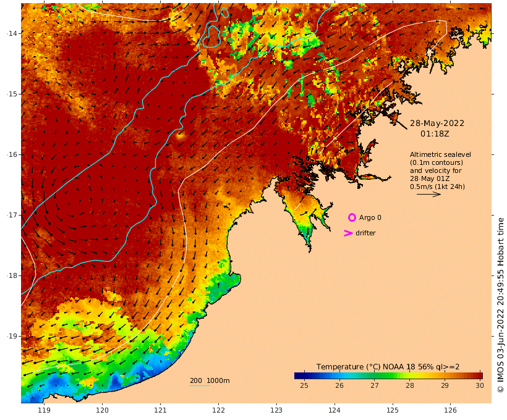Click the magenta Argo circle legend marker

(x=352, y=217)
